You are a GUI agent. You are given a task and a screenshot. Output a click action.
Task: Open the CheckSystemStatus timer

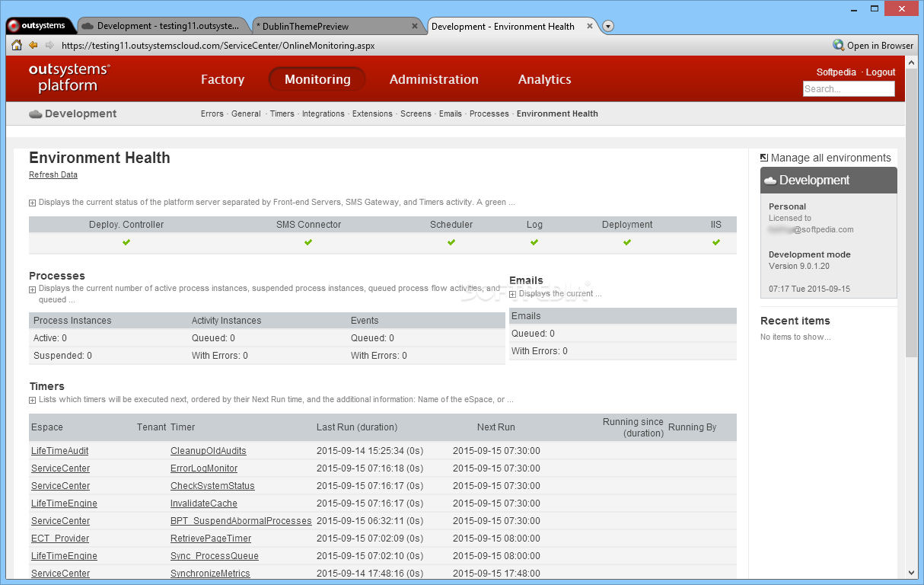(x=212, y=486)
